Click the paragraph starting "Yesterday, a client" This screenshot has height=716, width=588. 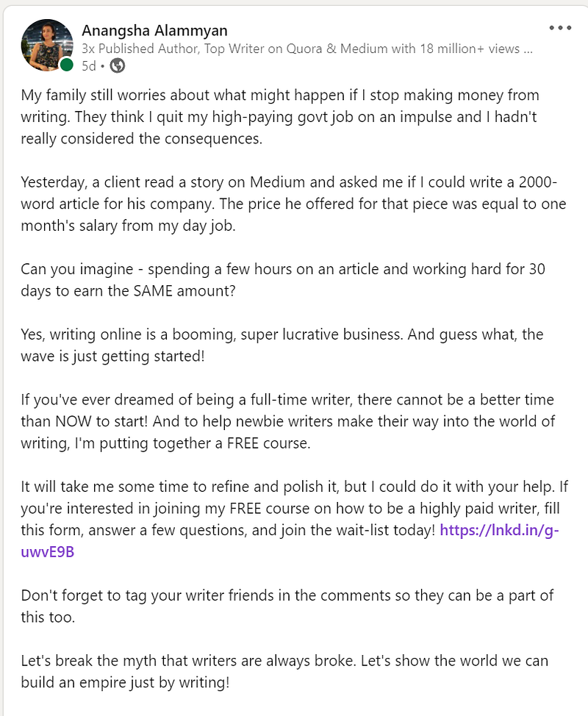pyautogui.click(x=287, y=203)
